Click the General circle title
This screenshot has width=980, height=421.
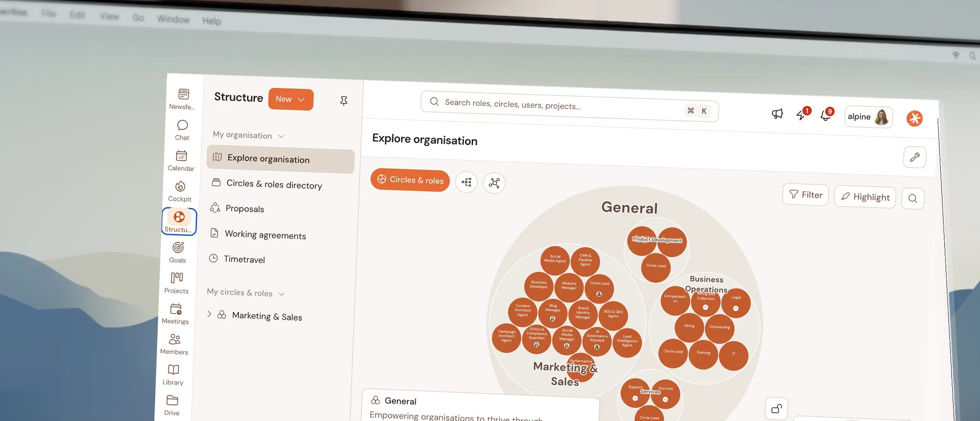tap(629, 207)
